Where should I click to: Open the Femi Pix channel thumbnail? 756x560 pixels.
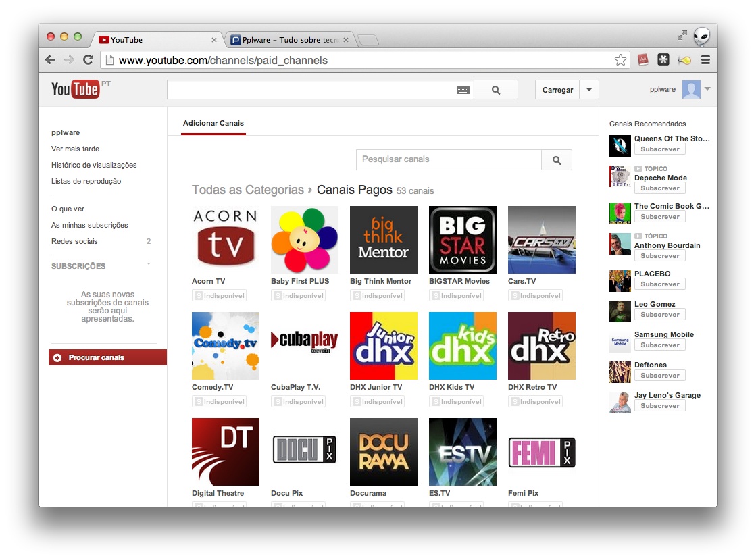(x=541, y=451)
